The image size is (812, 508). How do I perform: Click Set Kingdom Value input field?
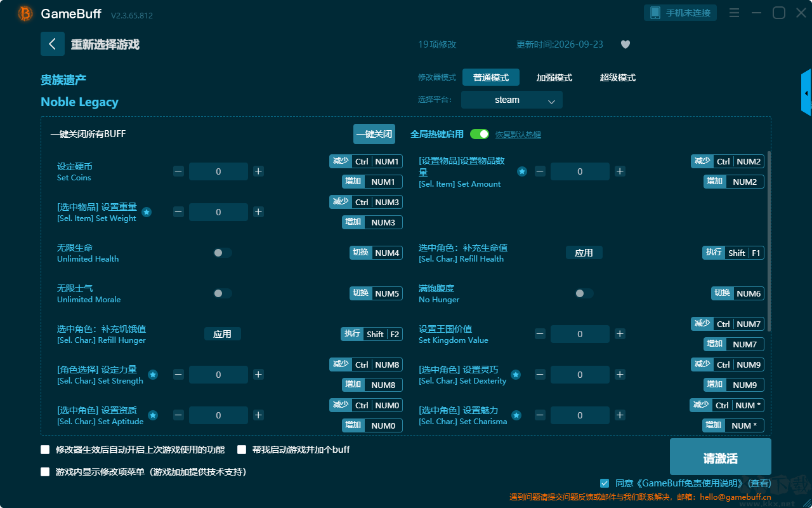[580, 334]
